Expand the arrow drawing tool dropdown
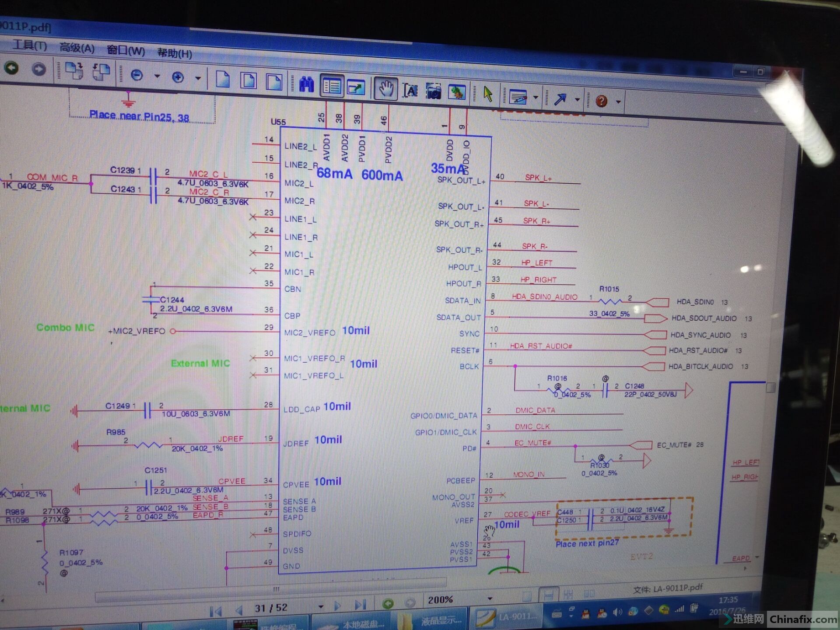The image size is (840, 630). coord(577,100)
